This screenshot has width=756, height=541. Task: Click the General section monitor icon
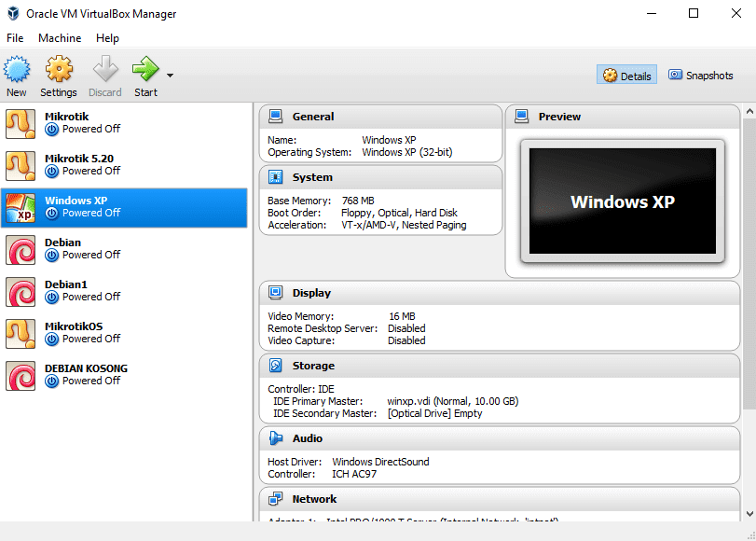tap(276, 117)
